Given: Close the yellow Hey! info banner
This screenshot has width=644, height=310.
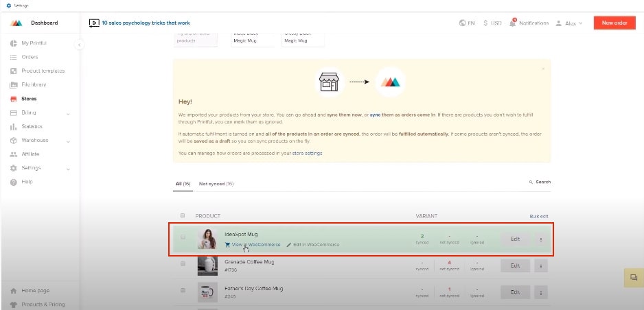Looking at the screenshot, I should coord(543,69).
